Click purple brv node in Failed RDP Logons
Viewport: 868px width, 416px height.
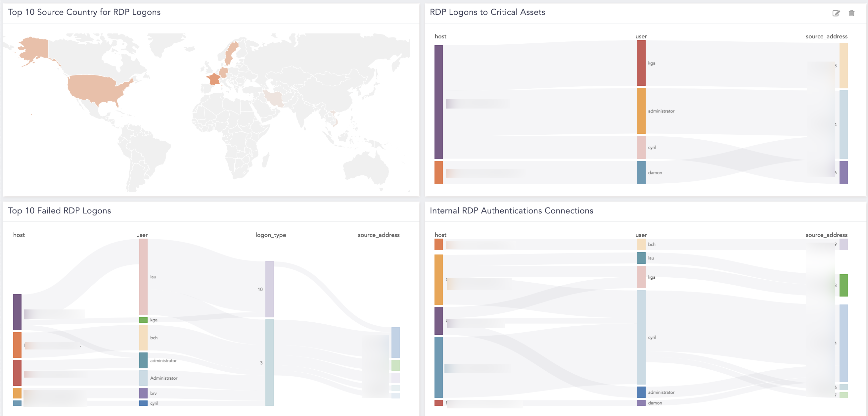(143, 393)
